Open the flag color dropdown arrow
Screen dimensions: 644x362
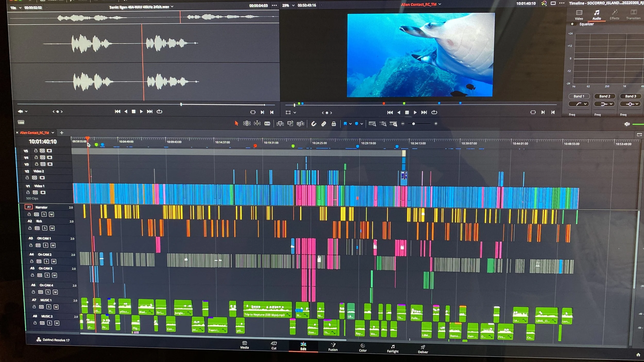pos(350,124)
